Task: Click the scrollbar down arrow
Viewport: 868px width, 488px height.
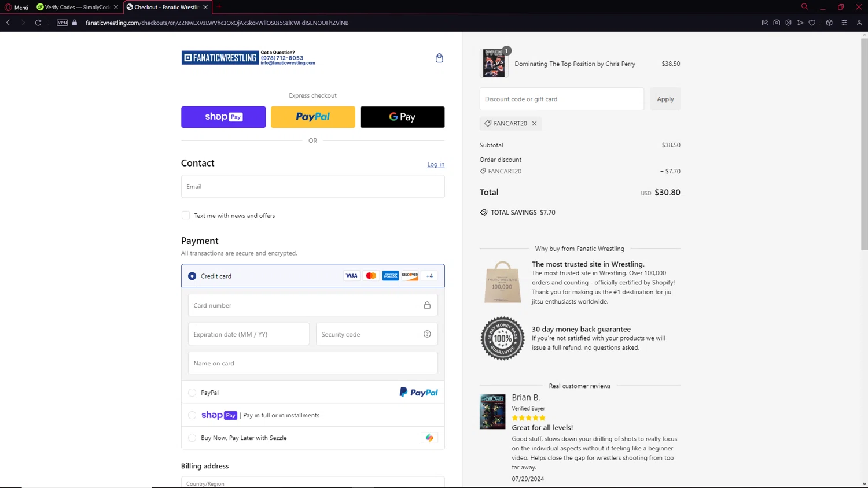Action: coord(865,483)
